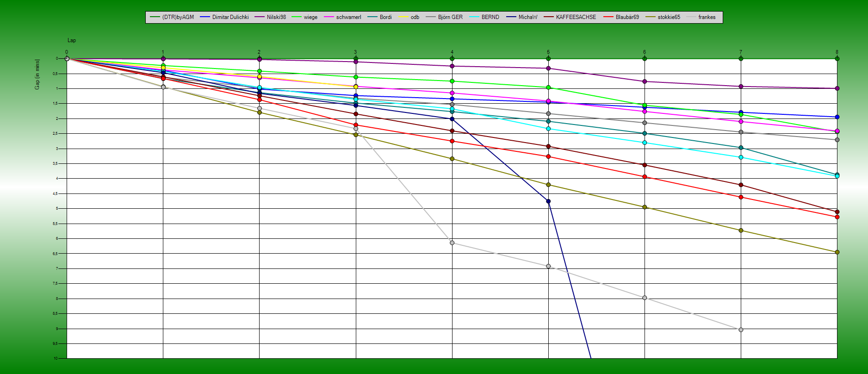The height and width of the screenshot is (374, 868).
Task: Click frankes data point at lap 7
Action: (741, 330)
